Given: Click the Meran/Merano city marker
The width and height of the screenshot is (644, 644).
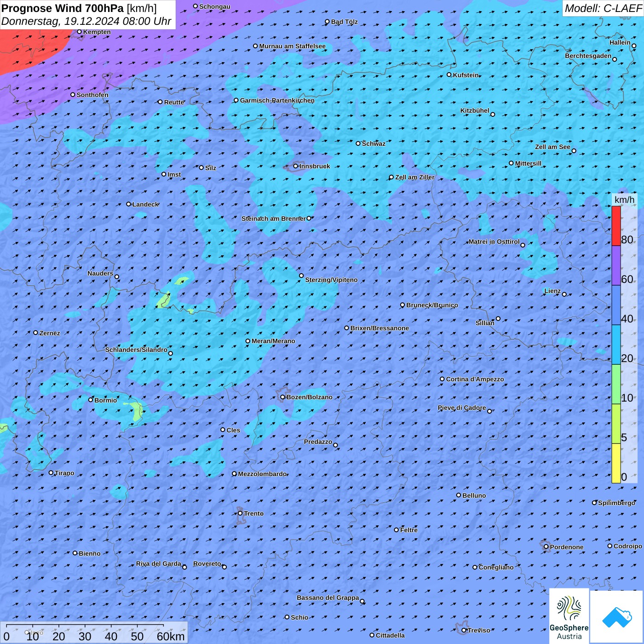Looking at the screenshot, I should click(x=248, y=341).
